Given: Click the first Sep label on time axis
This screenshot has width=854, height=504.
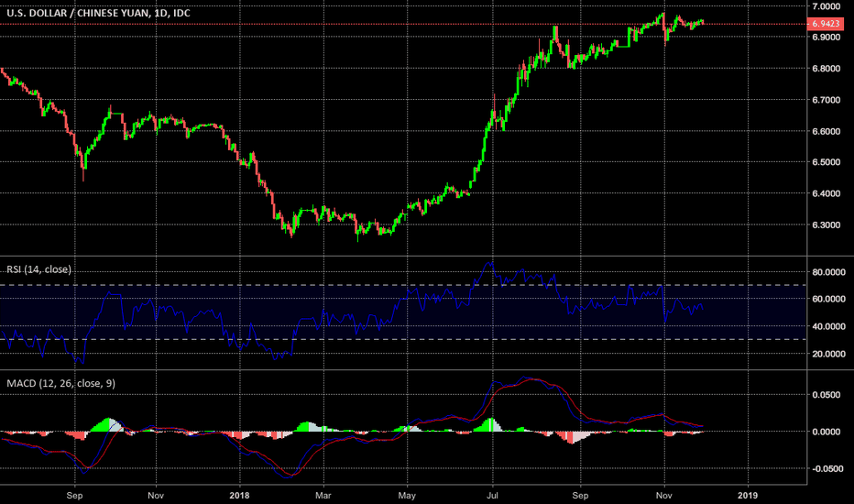Looking at the screenshot, I should [74, 495].
